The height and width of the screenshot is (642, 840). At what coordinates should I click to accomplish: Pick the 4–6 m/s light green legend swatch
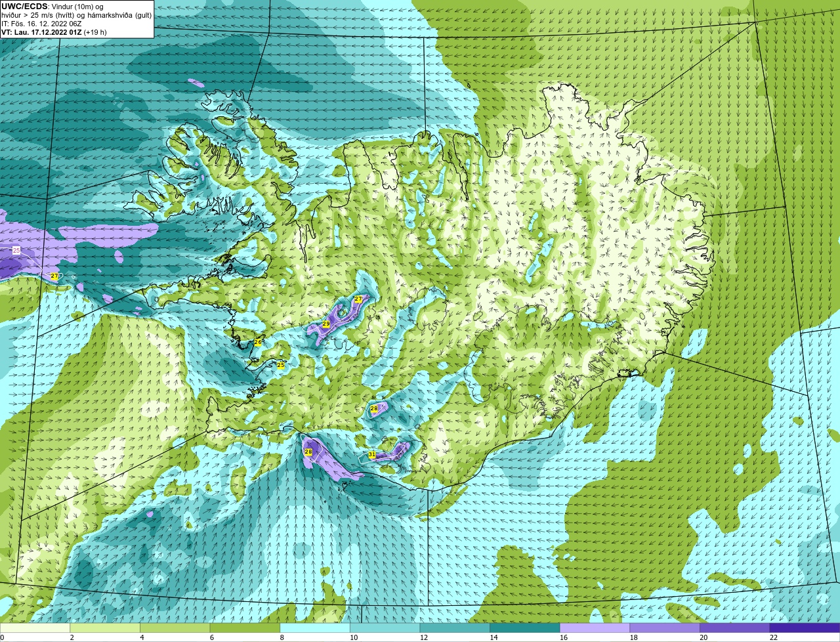click(x=175, y=628)
